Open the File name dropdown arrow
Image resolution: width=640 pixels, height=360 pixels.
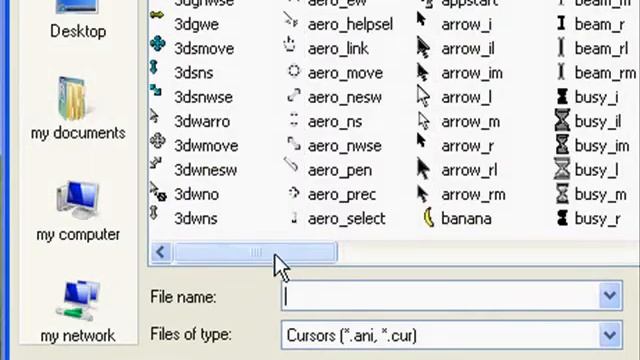point(610,296)
